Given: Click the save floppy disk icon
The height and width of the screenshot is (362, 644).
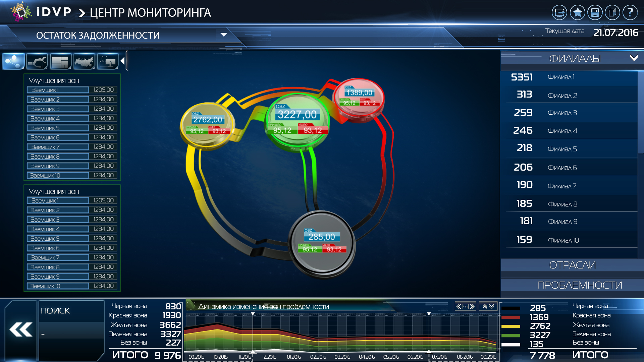Looking at the screenshot, I should tap(595, 13).
